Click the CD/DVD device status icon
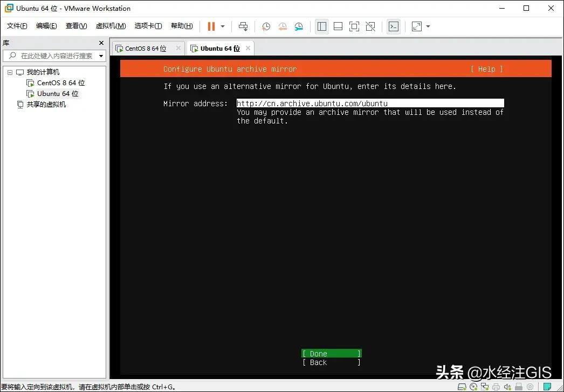 473,387
